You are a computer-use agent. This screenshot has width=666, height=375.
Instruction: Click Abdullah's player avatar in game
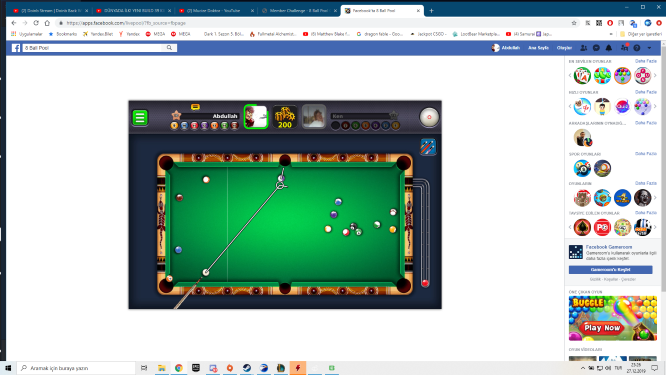(x=256, y=117)
